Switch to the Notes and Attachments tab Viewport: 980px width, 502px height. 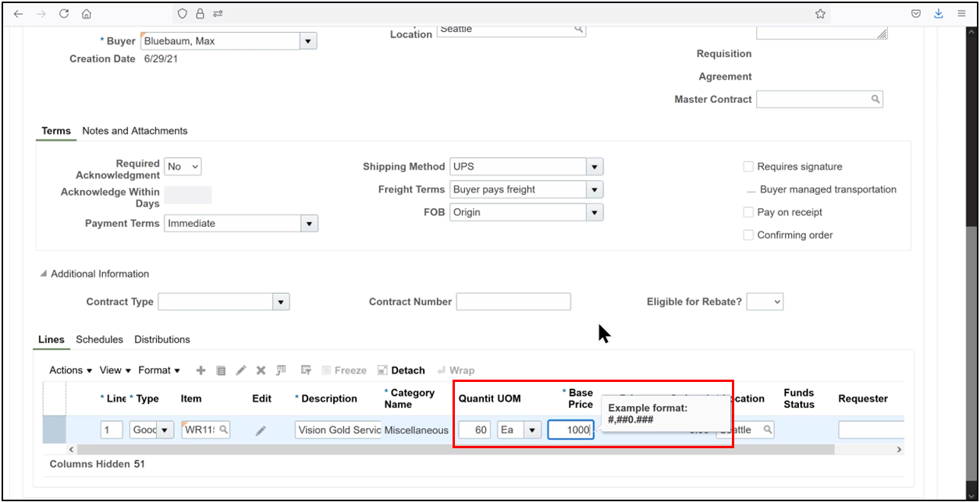(136, 131)
